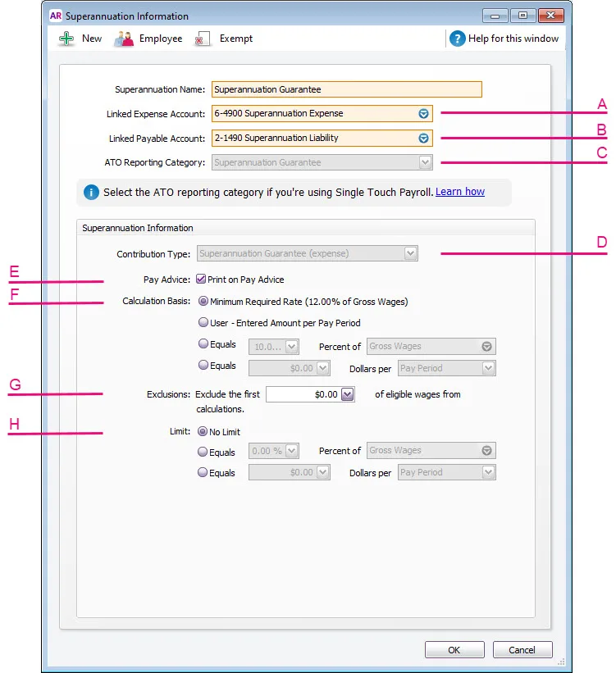Image resolution: width=616 pixels, height=673 pixels.
Task: Open Linked Payable Account list arrow
Action: (423, 139)
